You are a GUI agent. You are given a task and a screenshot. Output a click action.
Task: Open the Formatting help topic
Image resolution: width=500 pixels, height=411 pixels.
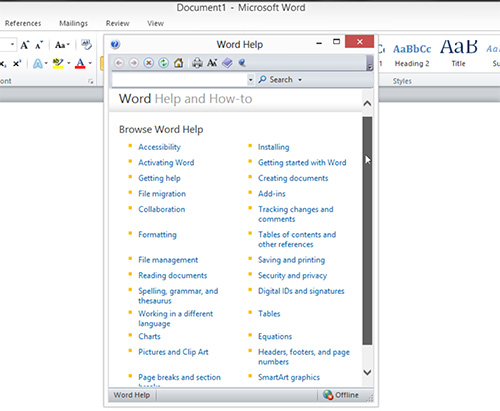[157, 235]
